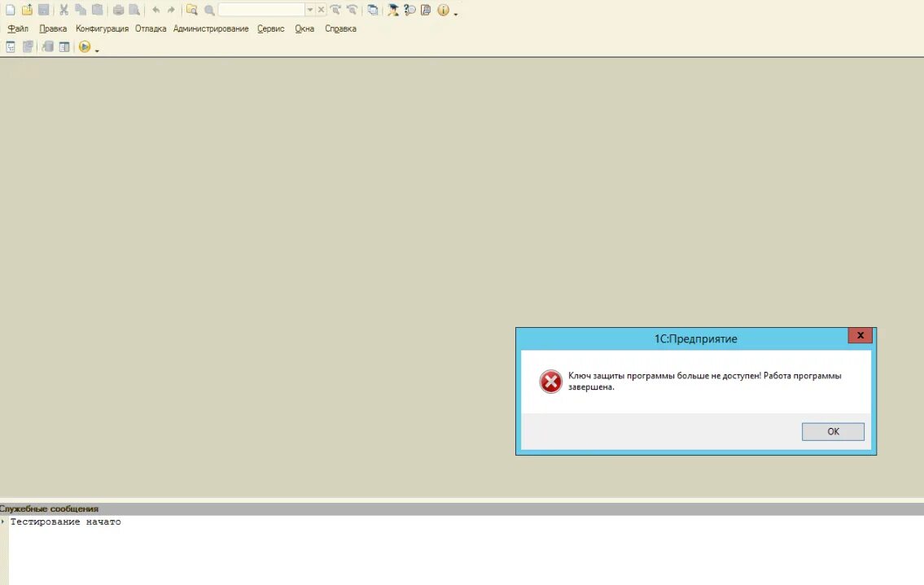Screen dimensions: 924x585
Task: Save with the floppy disk icon
Action: point(44,10)
